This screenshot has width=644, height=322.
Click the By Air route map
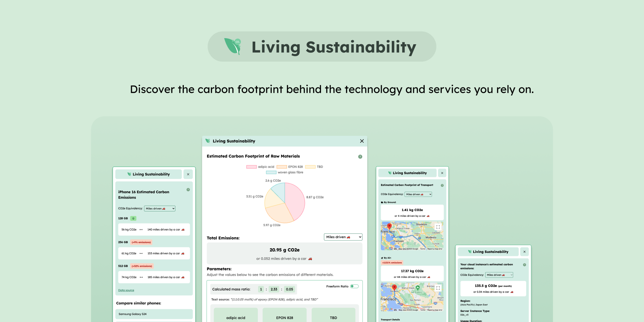point(412,297)
